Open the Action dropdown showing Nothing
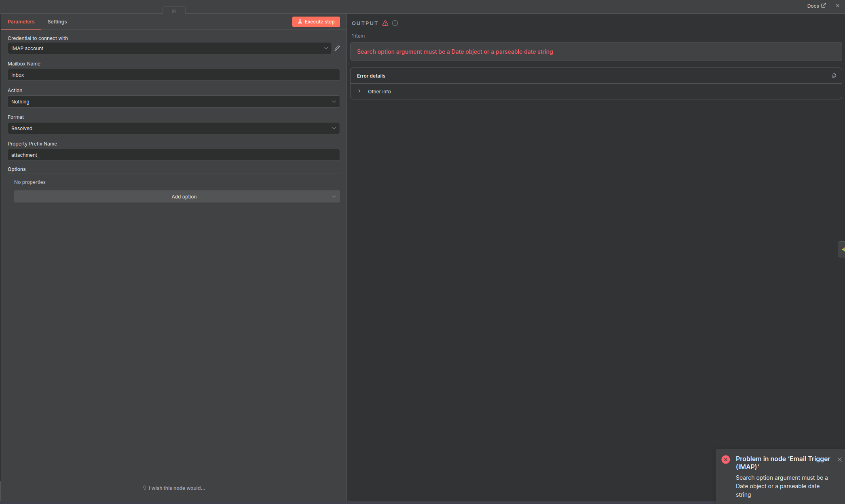 [x=173, y=101]
